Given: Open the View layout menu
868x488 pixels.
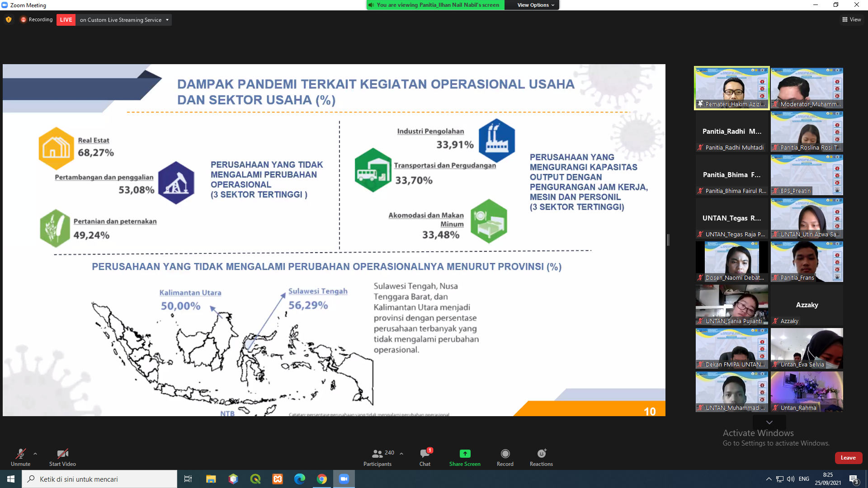Looking at the screenshot, I should pos(852,19).
